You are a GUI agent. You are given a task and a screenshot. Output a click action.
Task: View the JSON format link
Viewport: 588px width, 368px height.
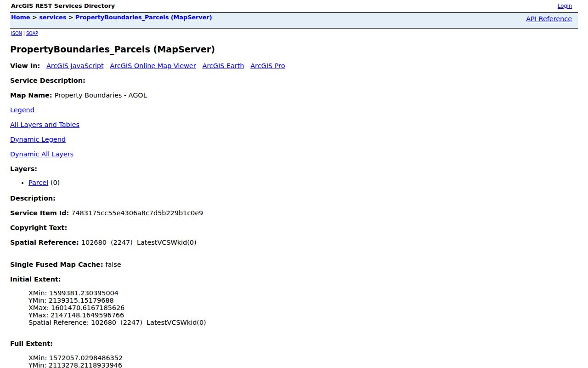[x=17, y=33]
